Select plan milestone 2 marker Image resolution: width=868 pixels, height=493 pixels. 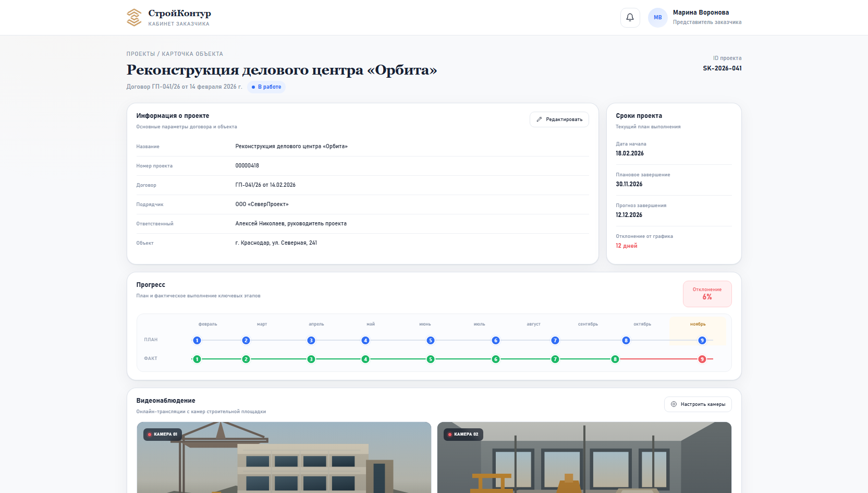tap(246, 340)
